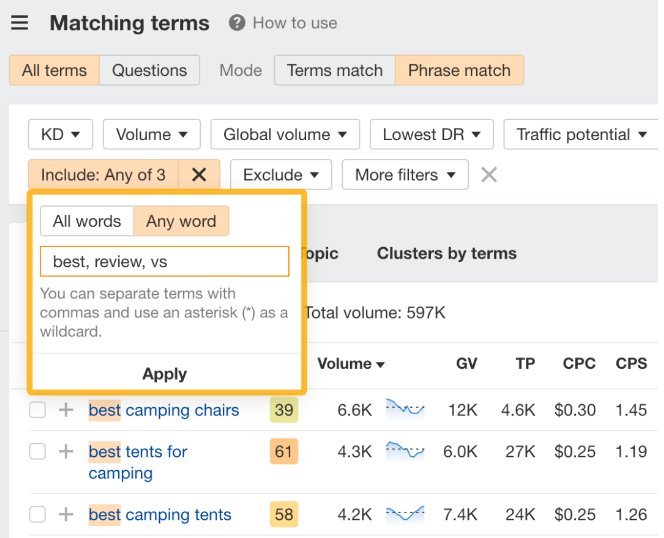The width and height of the screenshot is (664, 538).
Task: Remove the Include filter with X icon
Action: coord(199,175)
